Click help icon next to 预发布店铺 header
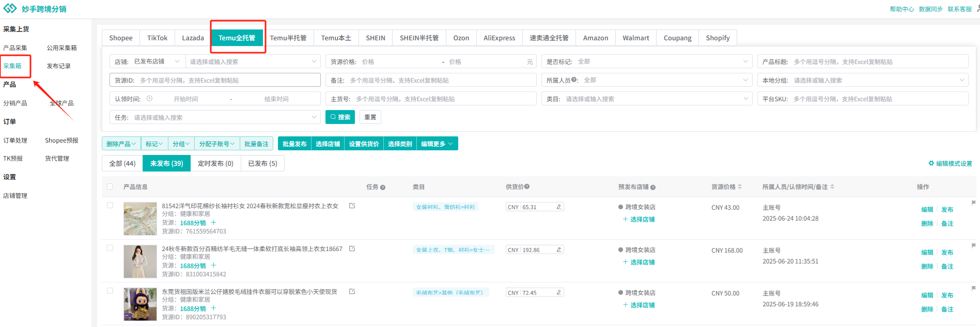Viewport: 980px width, 327px height. [x=653, y=188]
